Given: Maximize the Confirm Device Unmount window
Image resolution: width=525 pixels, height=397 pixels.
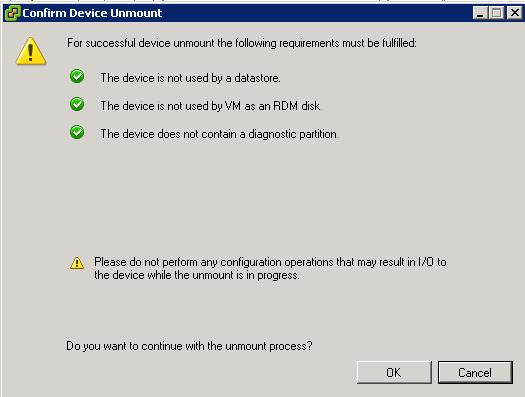Looking at the screenshot, I should (x=497, y=13).
